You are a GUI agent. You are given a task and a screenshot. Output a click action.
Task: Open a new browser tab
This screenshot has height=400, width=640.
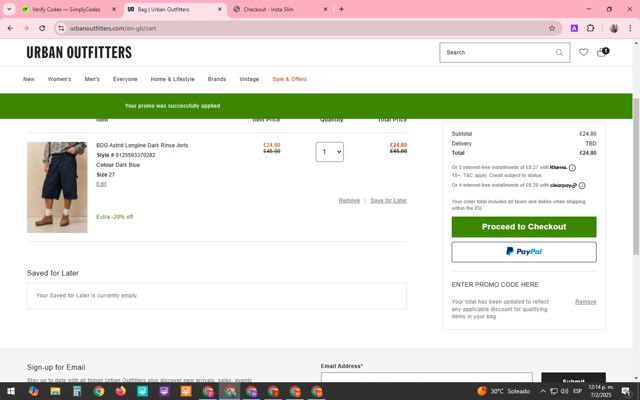point(341,9)
